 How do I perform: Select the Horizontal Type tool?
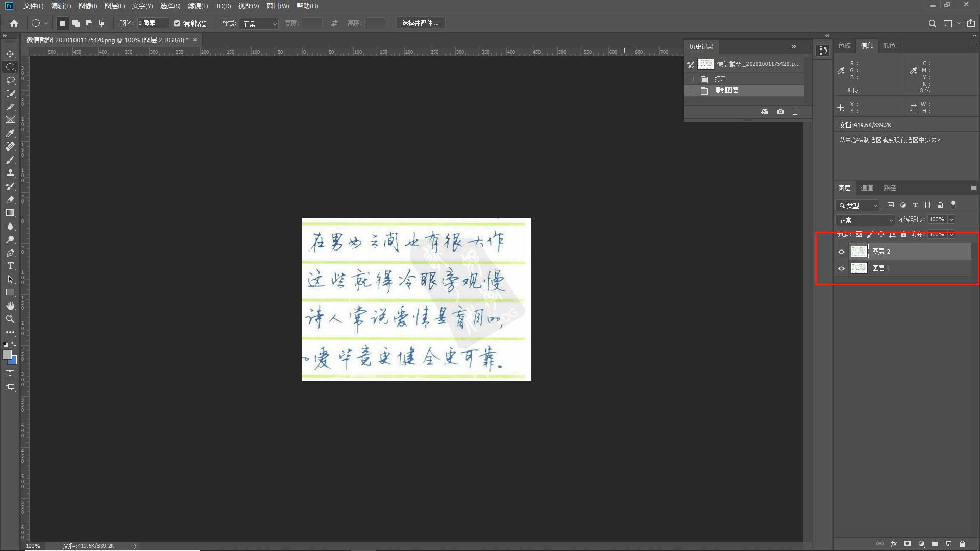[x=10, y=266]
